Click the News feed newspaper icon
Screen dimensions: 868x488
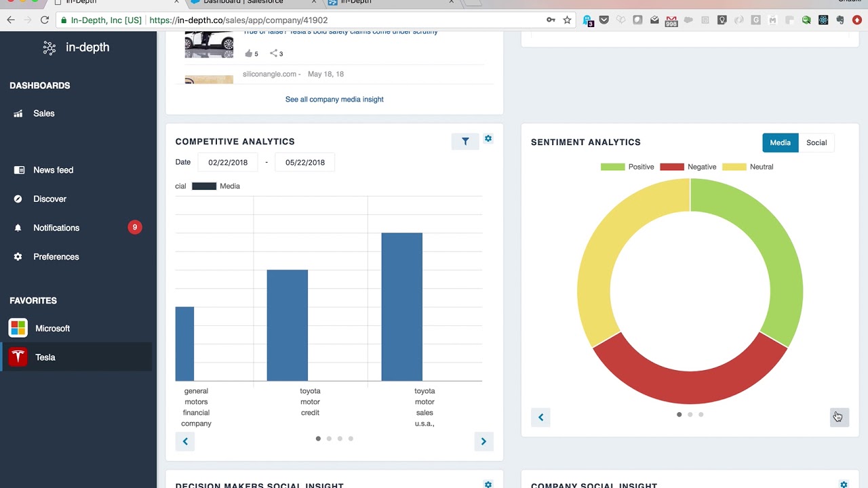tap(19, 170)
